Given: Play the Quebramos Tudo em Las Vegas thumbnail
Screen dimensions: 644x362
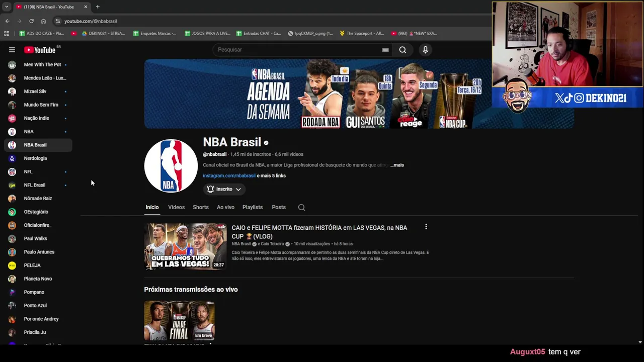Looking at the screenshot, I should click(x=185, y=246).
